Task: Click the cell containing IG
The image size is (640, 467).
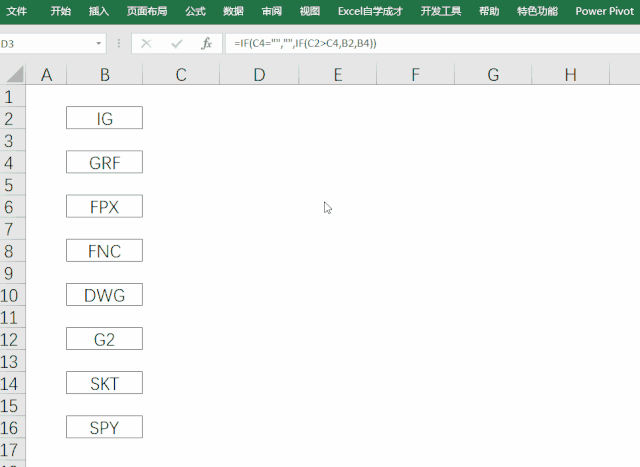Action: click(x=104, y=118)
